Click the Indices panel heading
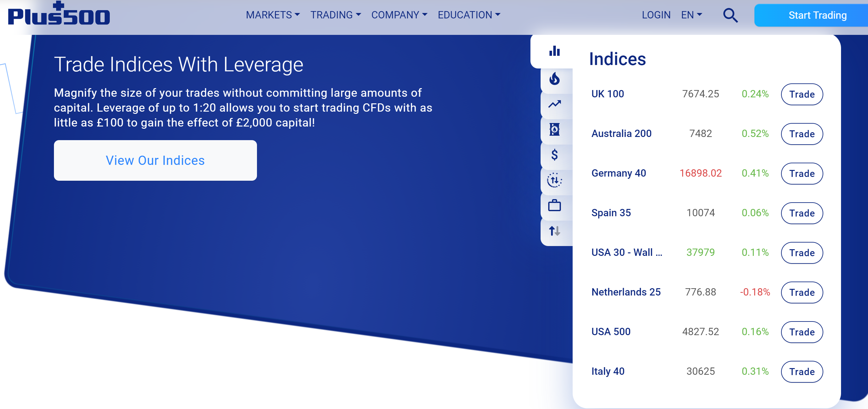The image size is (868, 409). [x=617, y=59]
